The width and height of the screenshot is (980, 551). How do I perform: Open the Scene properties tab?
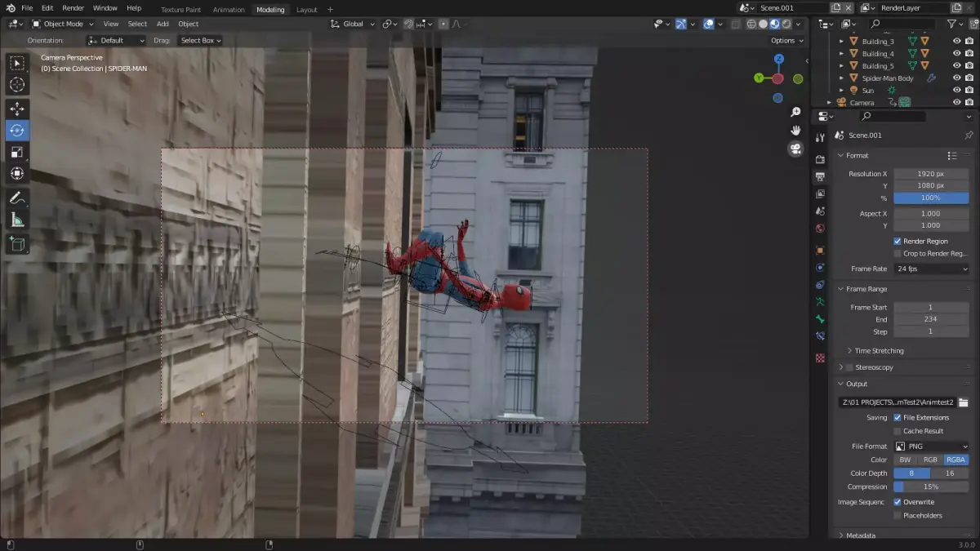[820, 211]
